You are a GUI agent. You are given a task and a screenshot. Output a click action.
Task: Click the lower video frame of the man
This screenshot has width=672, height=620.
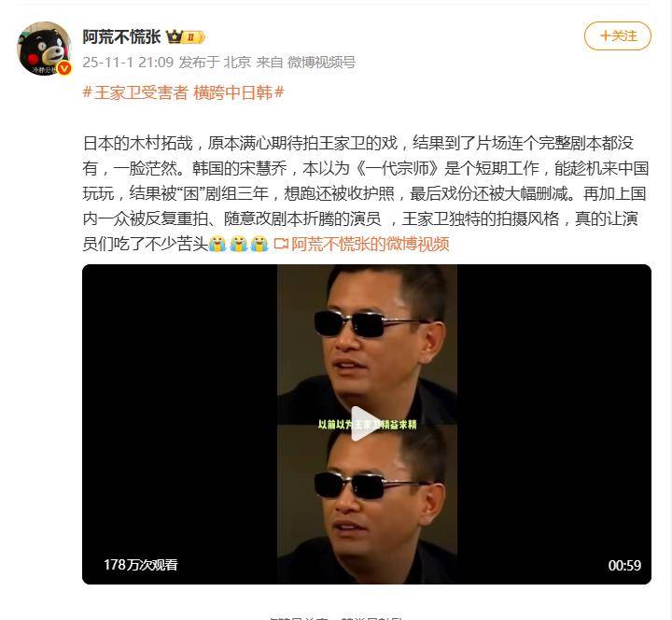click(367, 504)
